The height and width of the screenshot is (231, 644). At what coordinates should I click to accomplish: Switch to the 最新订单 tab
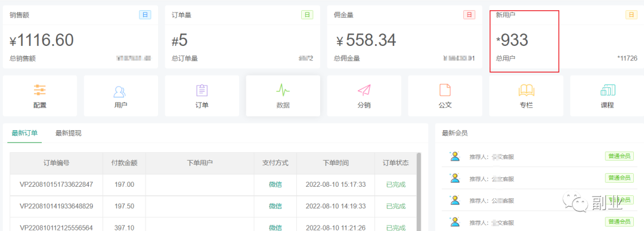click(24, 133)
